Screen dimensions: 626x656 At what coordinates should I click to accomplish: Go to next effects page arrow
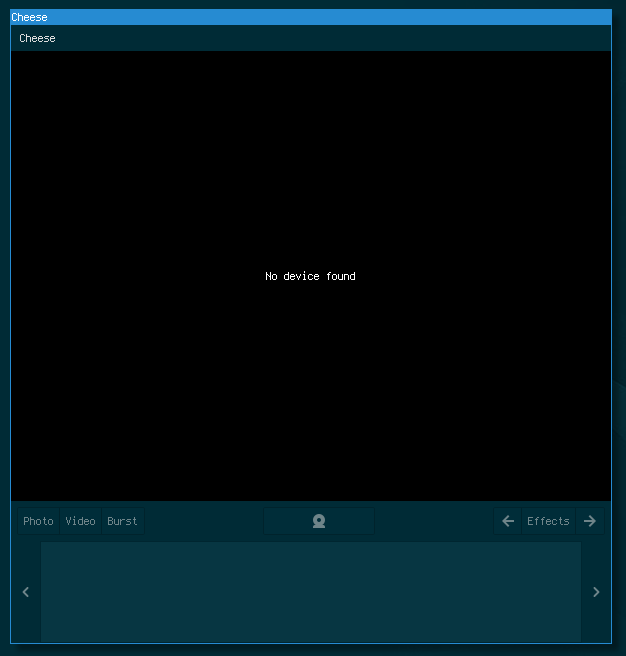590,521
